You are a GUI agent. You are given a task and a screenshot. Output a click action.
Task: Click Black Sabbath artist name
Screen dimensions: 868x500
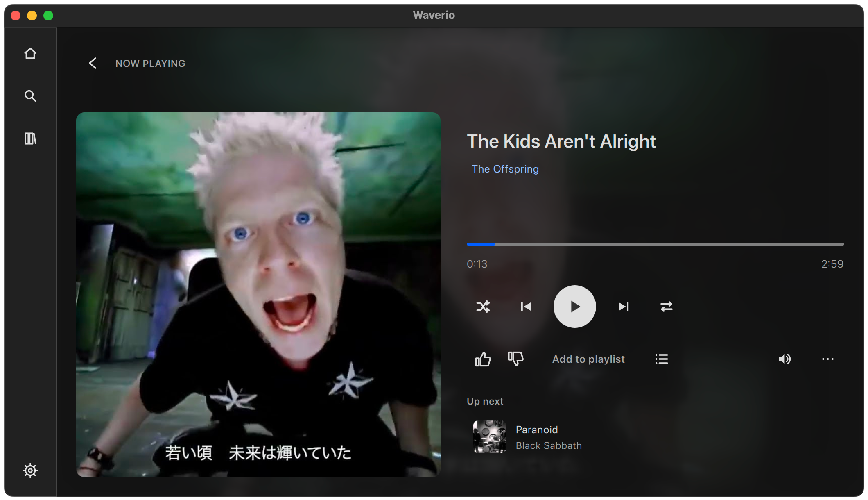point(549,445)
